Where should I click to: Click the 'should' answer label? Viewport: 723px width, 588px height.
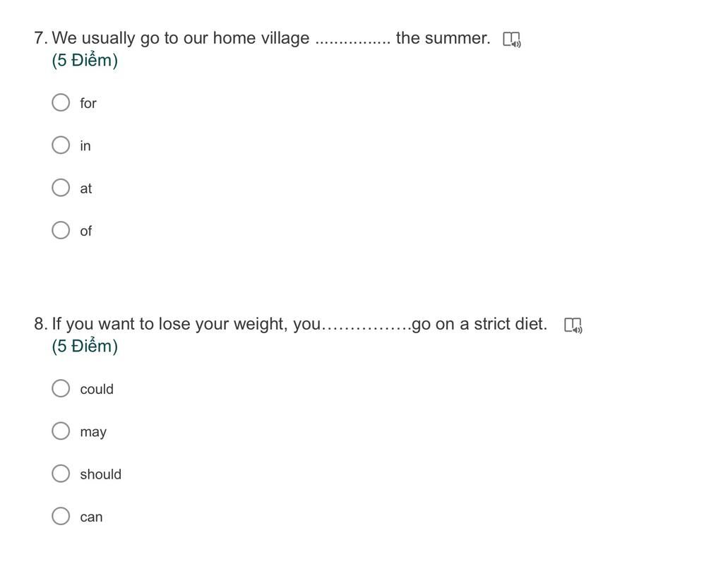[100, 474]
